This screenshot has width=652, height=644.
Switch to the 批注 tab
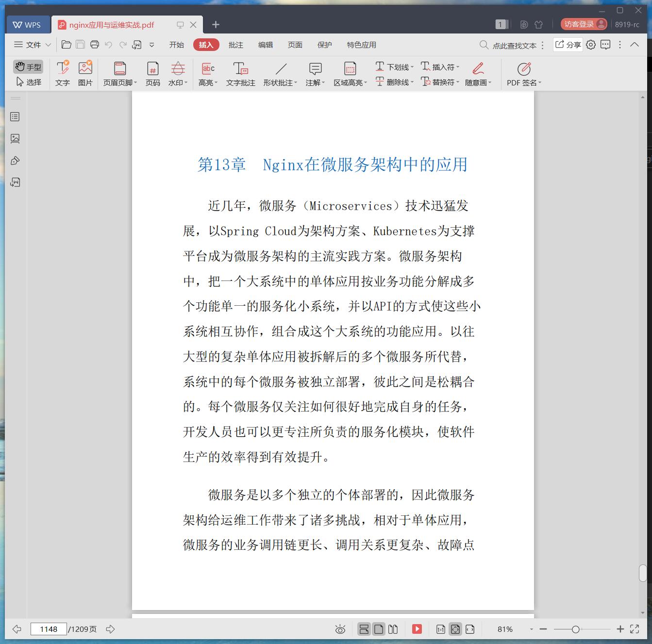pyautogui.click(x=235, y=45)
